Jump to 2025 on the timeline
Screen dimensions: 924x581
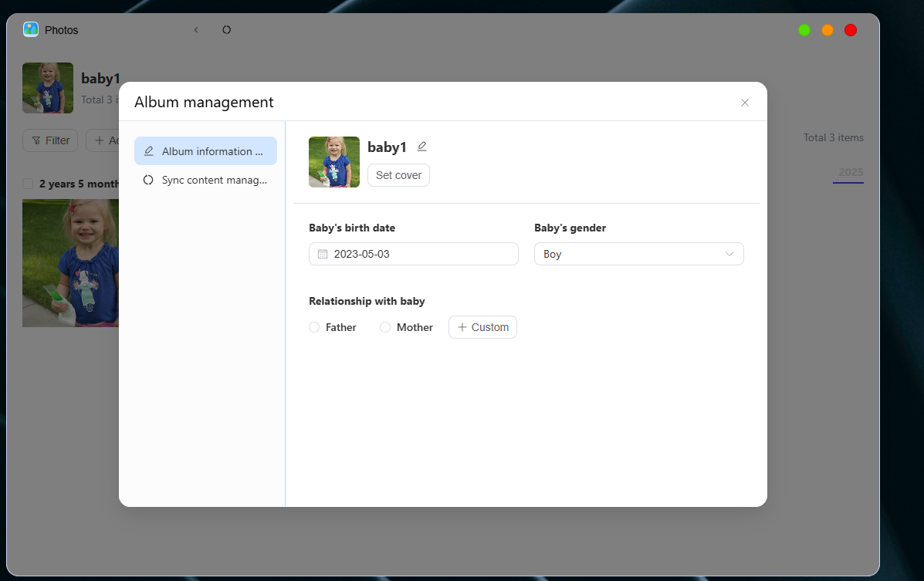[x=851, y=172]
